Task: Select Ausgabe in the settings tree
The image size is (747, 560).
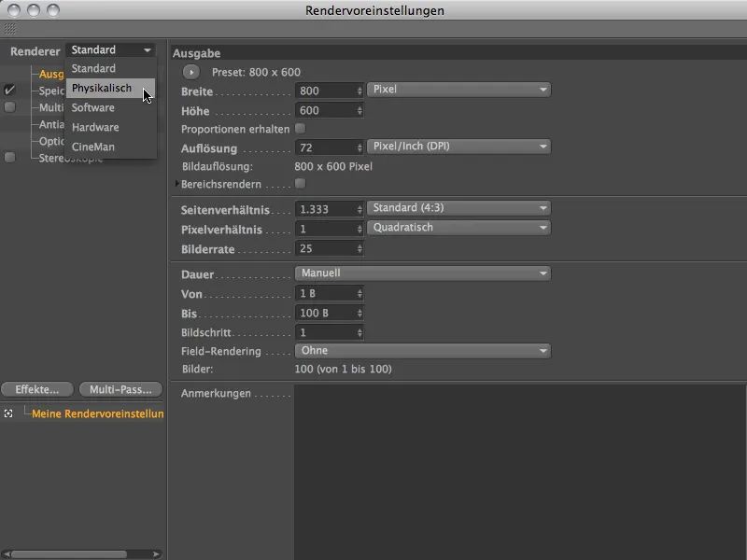Action: click(x=51, y=74)
